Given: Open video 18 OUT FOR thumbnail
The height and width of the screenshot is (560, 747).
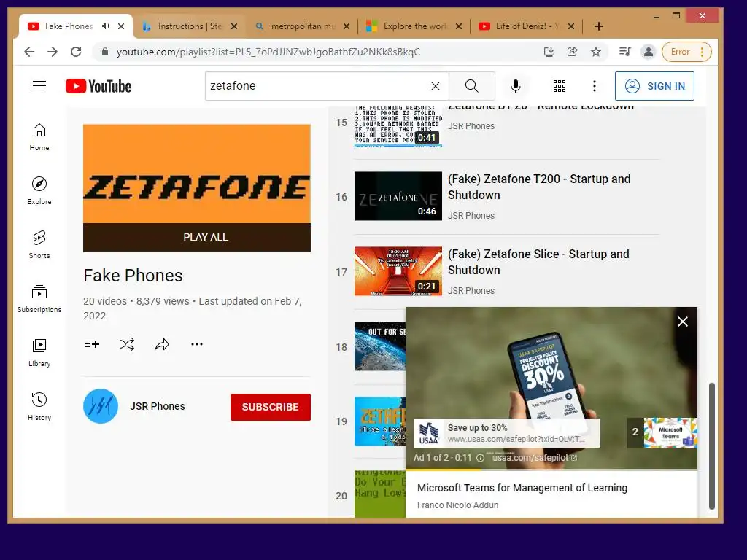Looking at the screenshot, I should pos(380,346).
